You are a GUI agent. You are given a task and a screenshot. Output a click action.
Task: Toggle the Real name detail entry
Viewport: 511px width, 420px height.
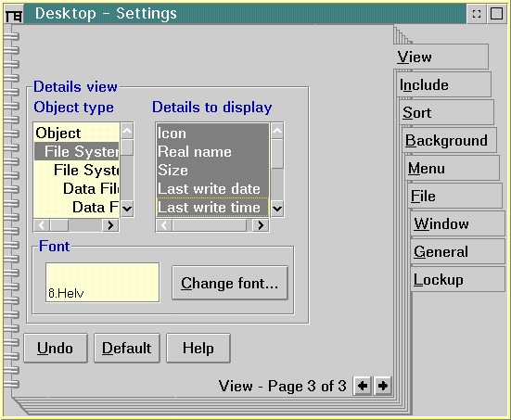(213, 152)
